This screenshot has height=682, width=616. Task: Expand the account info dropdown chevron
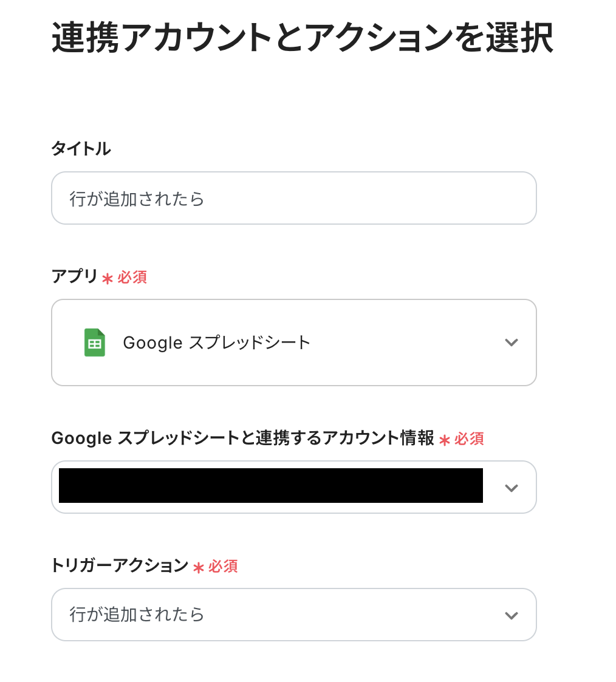(x=512, y=488)
